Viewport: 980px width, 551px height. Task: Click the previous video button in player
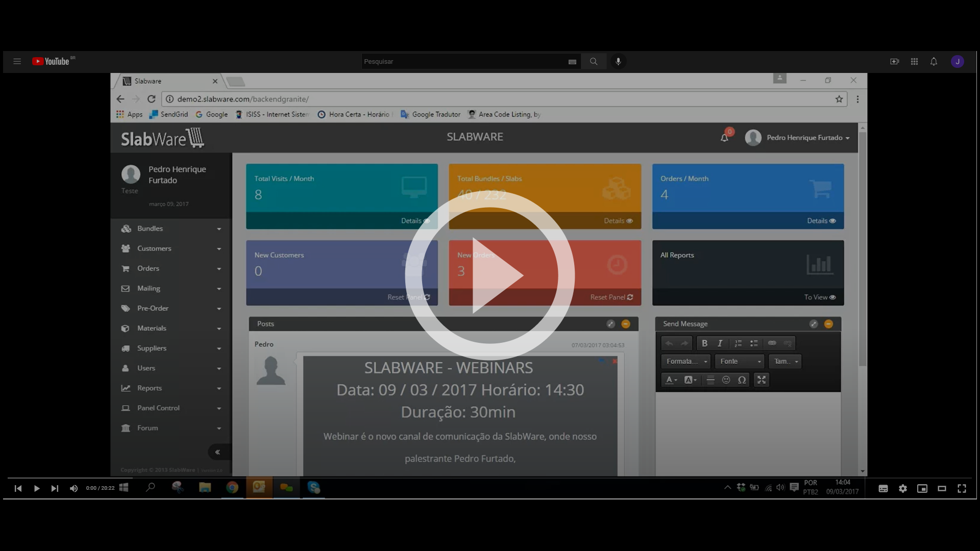pos(18,488)
